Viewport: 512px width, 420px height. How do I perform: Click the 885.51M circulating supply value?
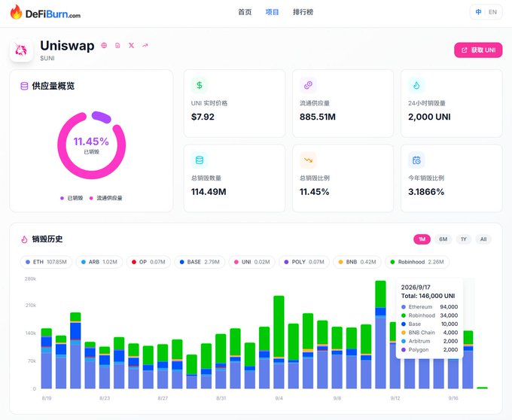point(318,117)
